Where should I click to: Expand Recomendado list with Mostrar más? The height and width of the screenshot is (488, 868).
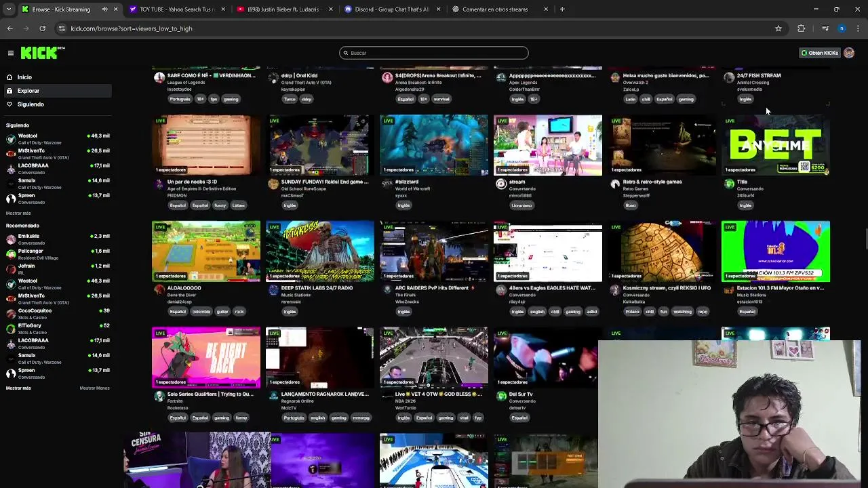pyautogui.click(x=18, y=388)
